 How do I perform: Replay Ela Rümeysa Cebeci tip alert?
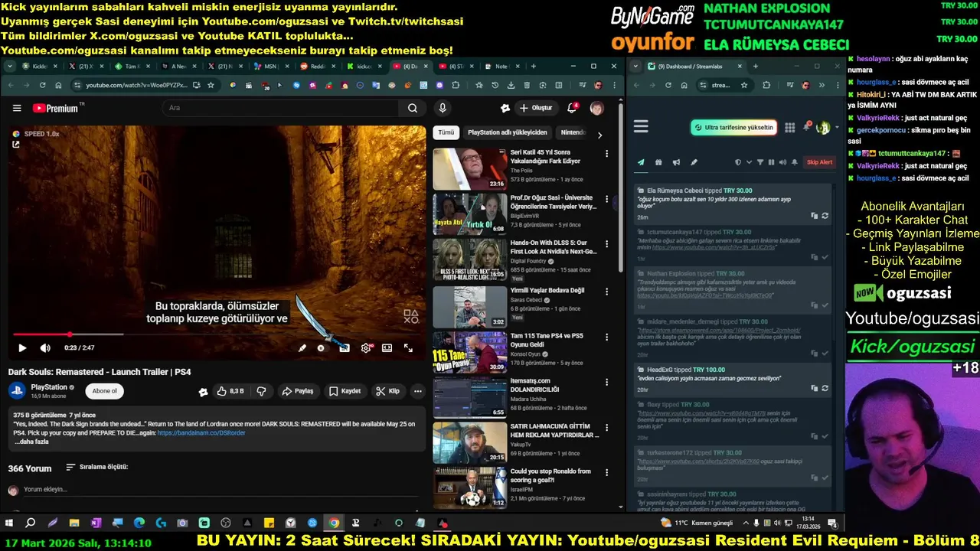click(825, 217)
